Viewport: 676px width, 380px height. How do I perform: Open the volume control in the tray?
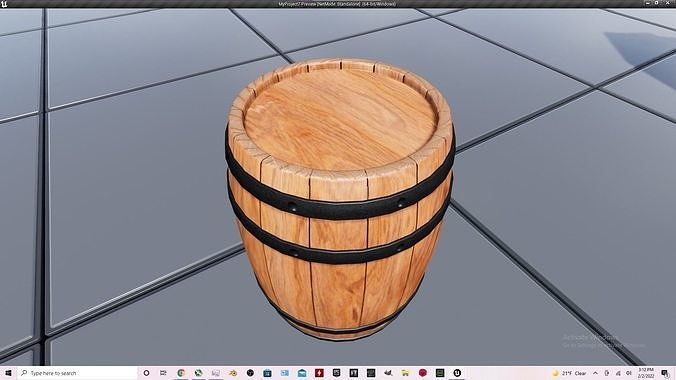pos(629,373)
